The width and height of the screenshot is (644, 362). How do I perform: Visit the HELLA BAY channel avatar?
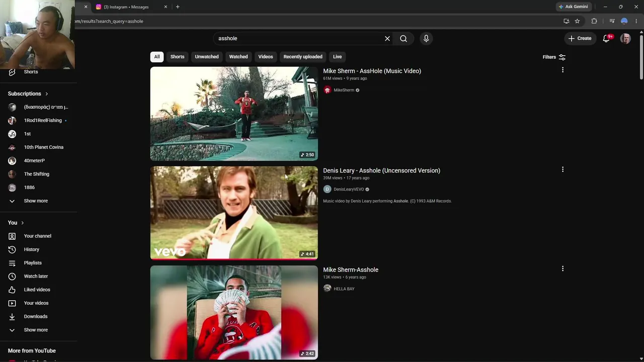tap(327, 289)
